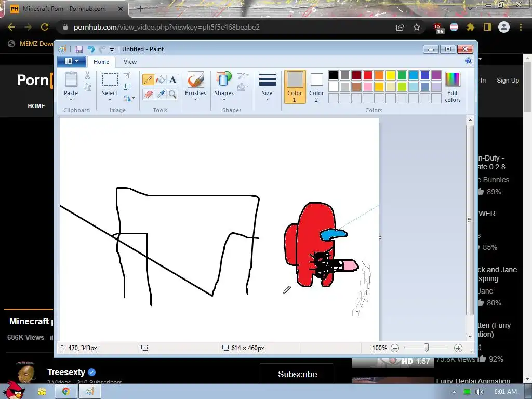Pick the black color swatch

click(x=333, y=75)
